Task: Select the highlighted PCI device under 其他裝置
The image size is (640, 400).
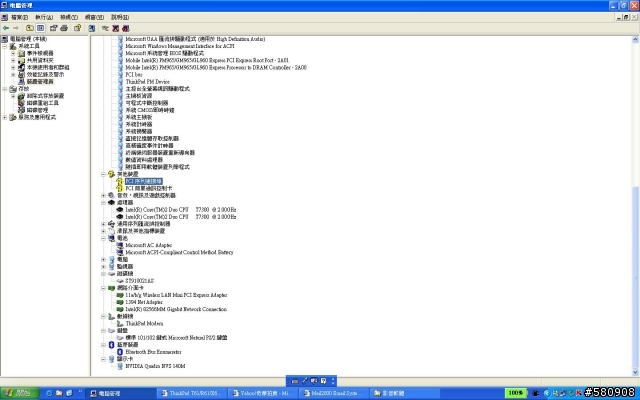Action: point(144,181)
